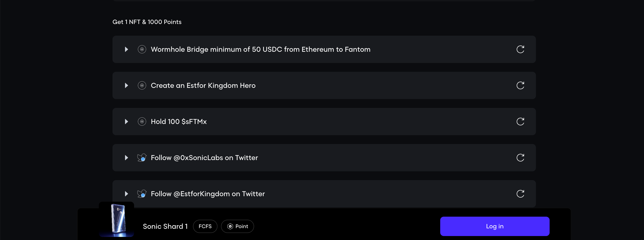Select the Point tag
Image resolution: width=644 pixels, height=240 pixels.
click(237, 226)
